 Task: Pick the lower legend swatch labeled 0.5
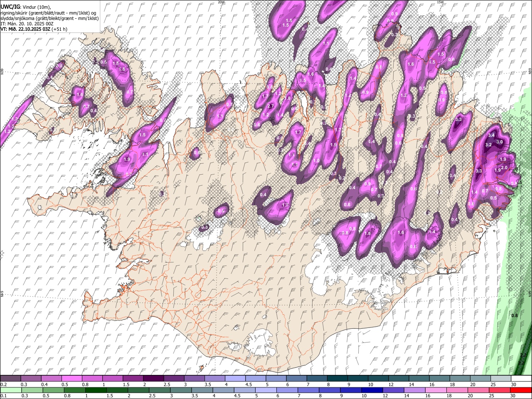53,390
